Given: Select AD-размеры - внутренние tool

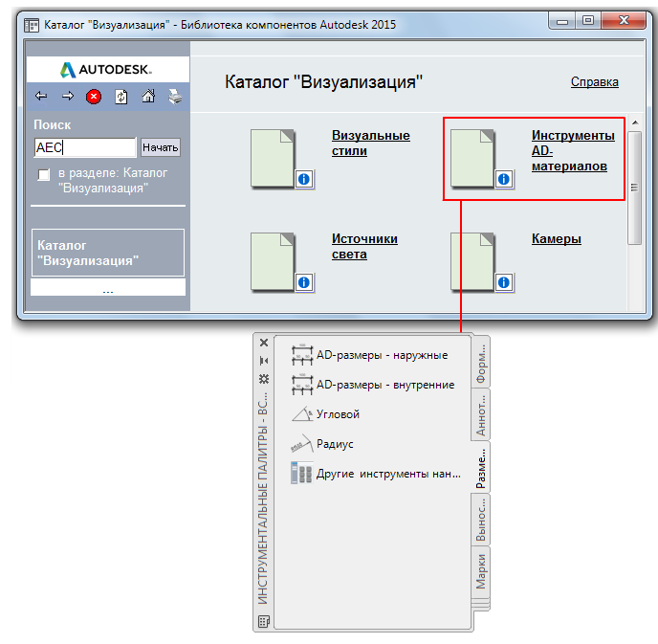Looking at the screenshot, I should coord(374,385).
